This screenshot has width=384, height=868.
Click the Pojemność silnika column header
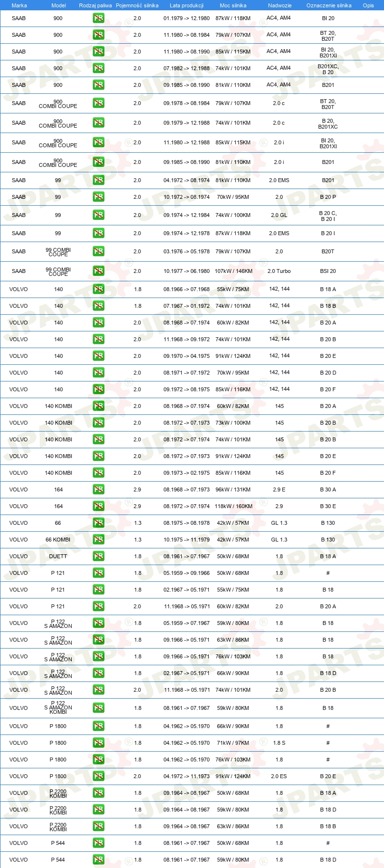tap(137, 5)
